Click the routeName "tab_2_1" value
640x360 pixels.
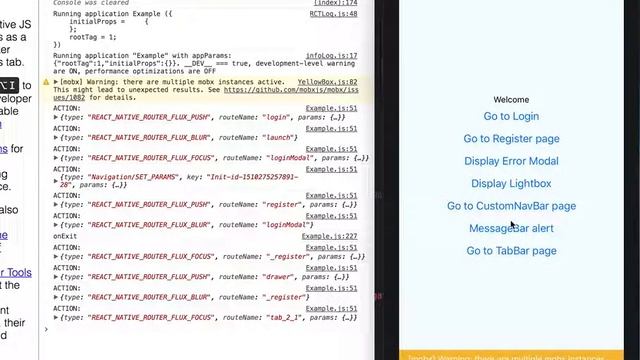284,318
